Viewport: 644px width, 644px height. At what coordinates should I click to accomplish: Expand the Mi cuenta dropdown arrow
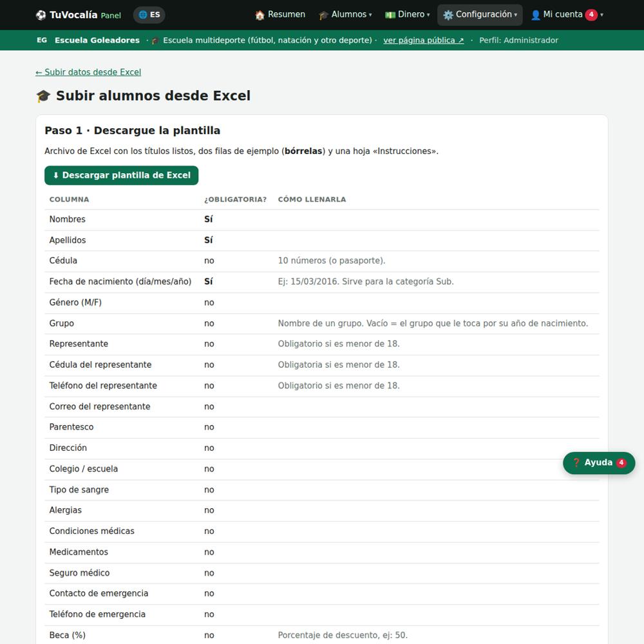tap(601, 15)
